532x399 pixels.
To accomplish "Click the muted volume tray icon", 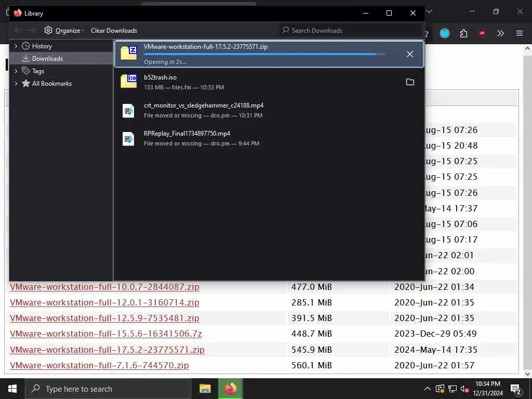I will pyautogui.click(x=465, y=389).
